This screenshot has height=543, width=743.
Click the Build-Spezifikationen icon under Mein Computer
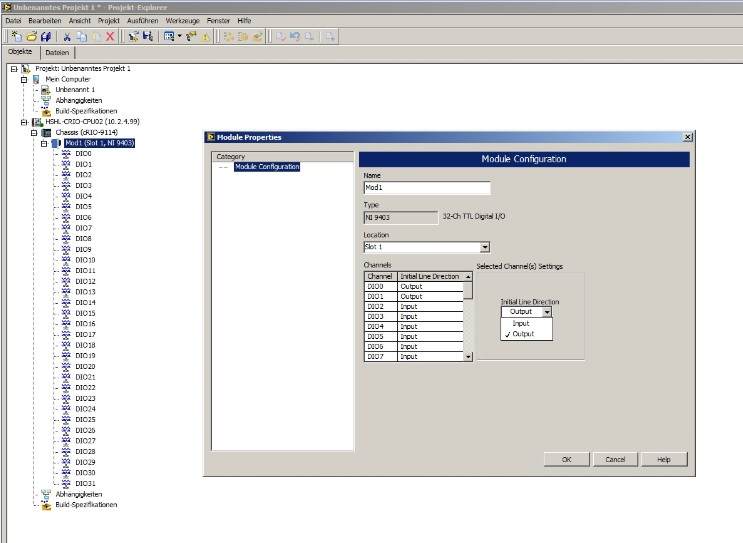coord(45,111)
